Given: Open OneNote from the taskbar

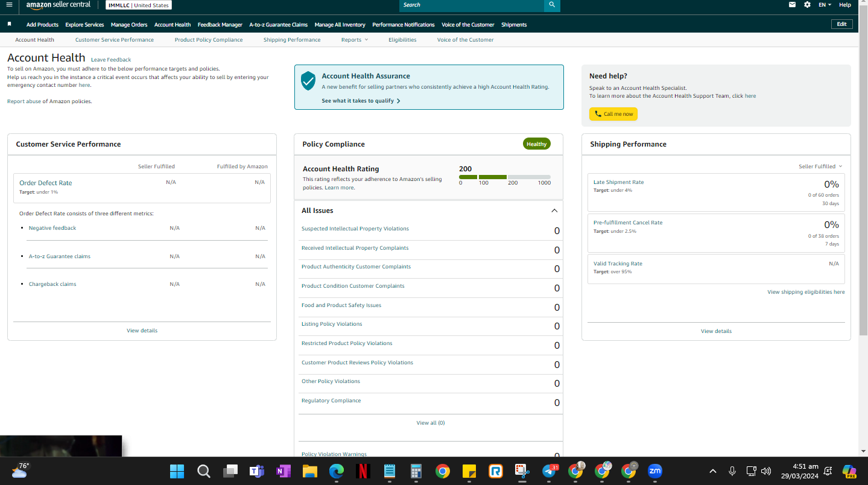Looking at the screenshot, I should 284,471.
